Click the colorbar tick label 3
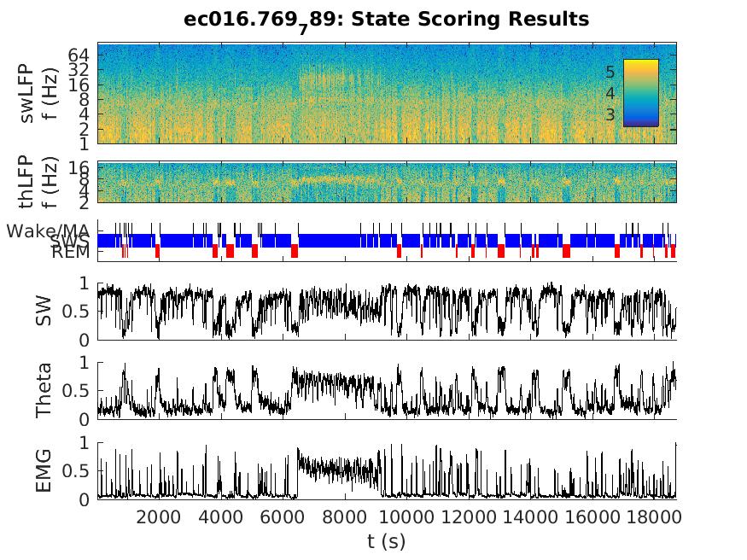Image resolution: width=747 pixels, height=560 pixels. coord(610,114)
